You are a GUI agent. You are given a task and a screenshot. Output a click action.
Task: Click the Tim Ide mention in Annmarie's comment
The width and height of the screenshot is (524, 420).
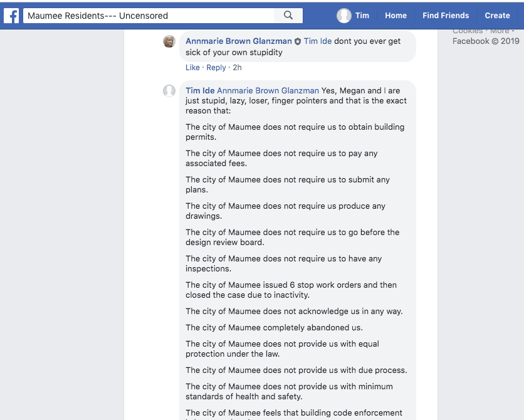(x=318, y=41)
